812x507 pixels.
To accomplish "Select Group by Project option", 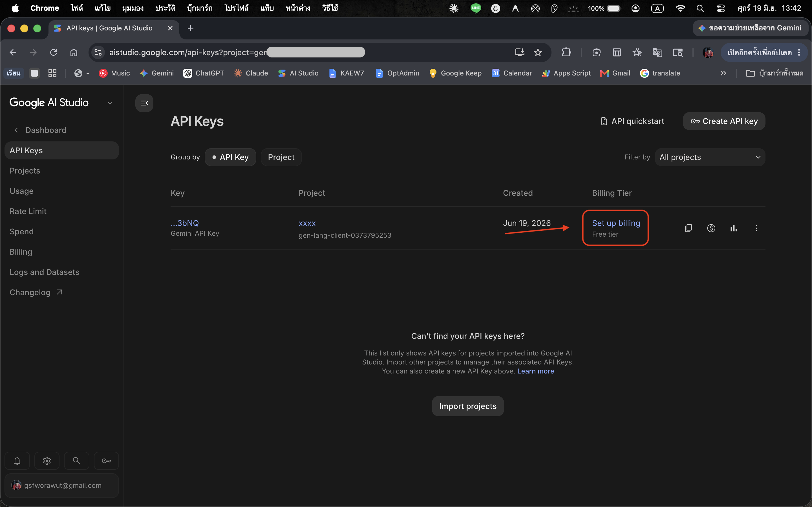I will tap(281, 157).
